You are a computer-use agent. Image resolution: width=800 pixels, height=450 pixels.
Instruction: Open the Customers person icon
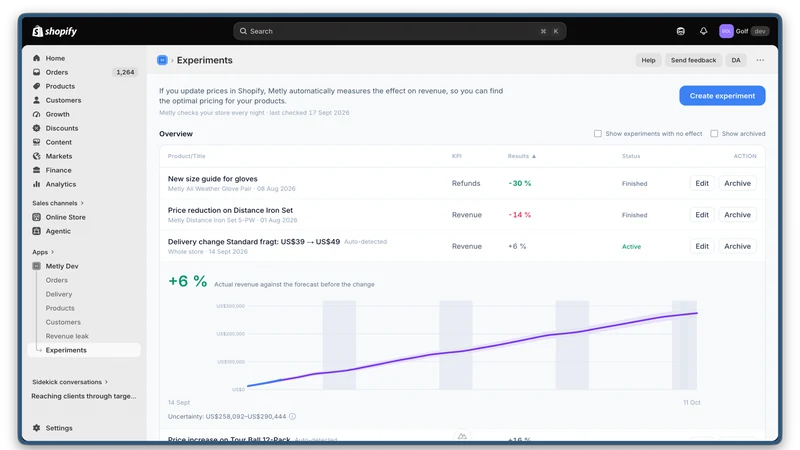click(36, 100)
